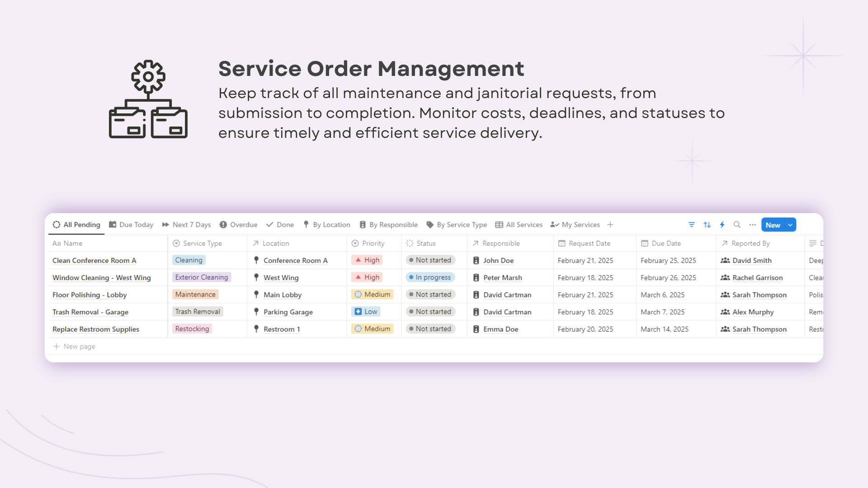Add a new view with plus icon
This screenshot has width=868, height=488.
[x=610, y=225]
